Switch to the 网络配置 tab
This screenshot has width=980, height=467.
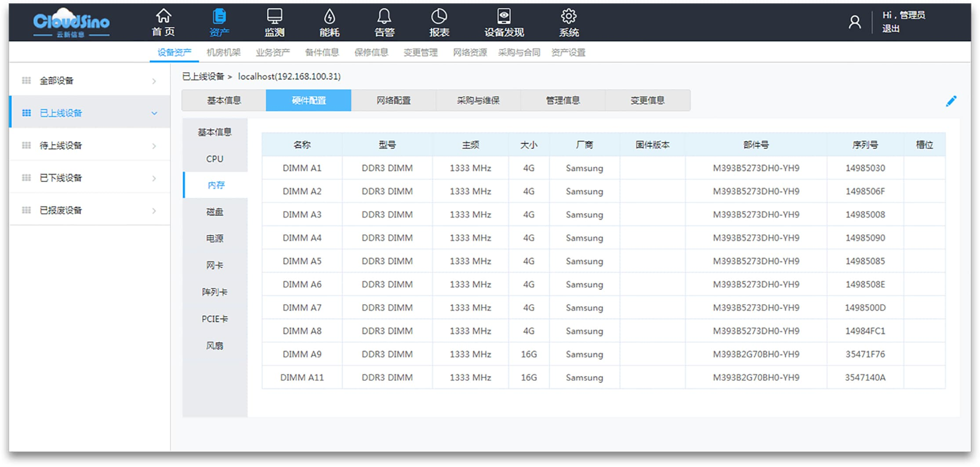coord(393,101)
